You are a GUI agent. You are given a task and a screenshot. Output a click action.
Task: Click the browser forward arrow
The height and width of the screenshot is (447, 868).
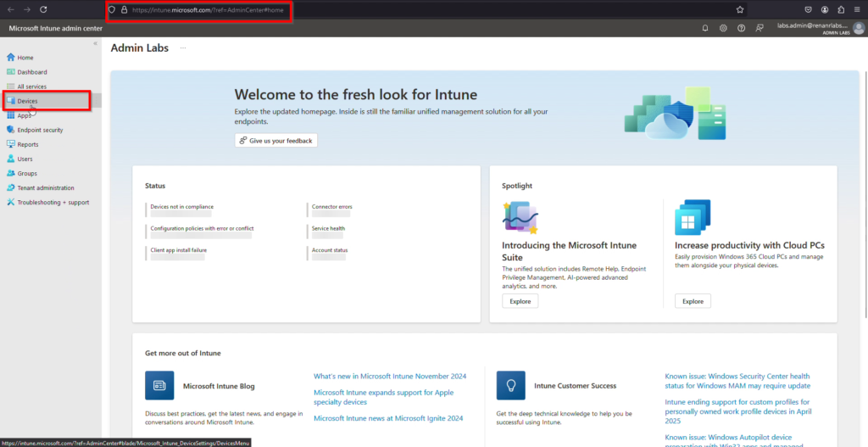[26, 9]
